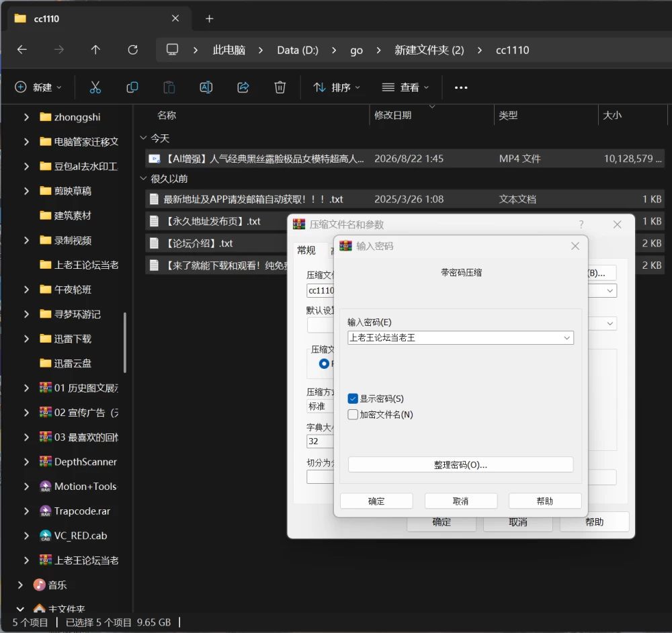Enable the 加密文件名(N) checkbox

point(353,415)
